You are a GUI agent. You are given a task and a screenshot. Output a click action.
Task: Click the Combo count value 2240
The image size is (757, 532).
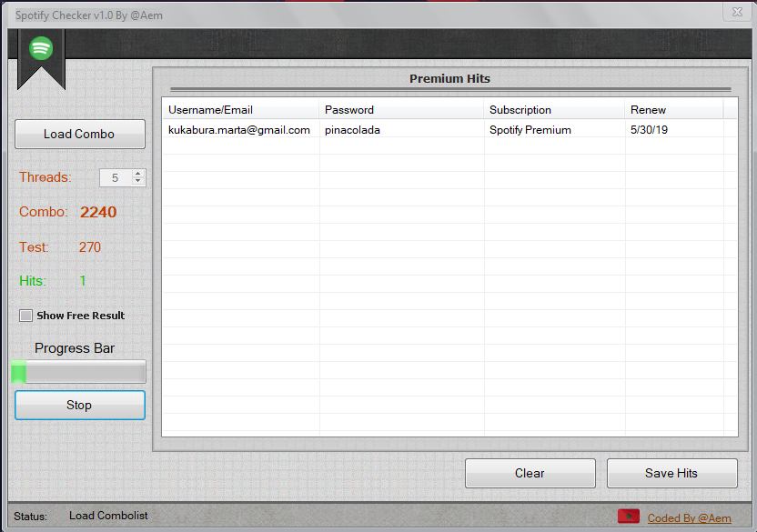98,212
